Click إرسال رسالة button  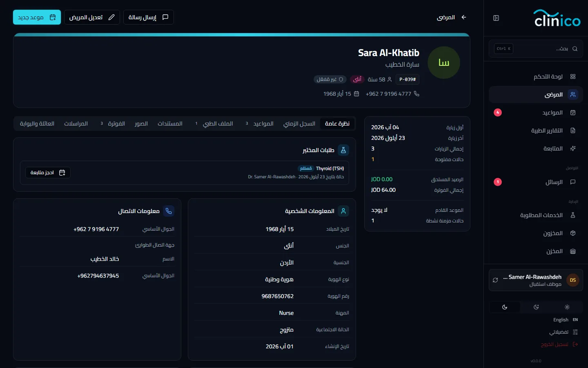click(148, 17)
